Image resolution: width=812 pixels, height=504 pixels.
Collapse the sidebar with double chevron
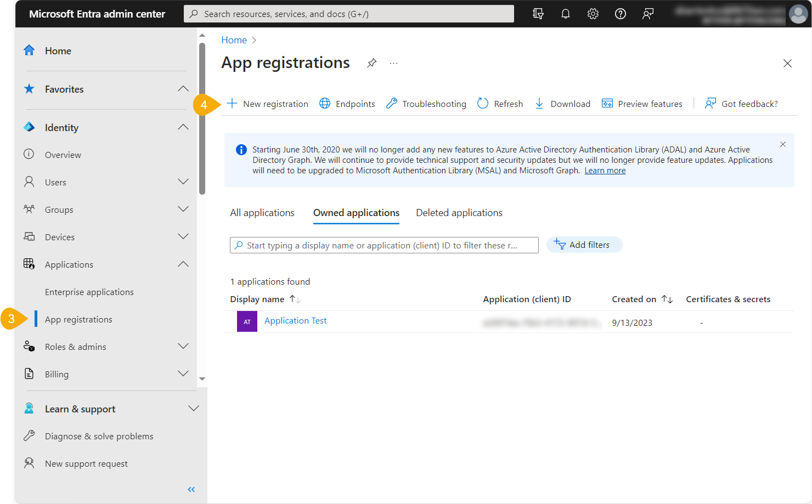click(x=191, y=489)
